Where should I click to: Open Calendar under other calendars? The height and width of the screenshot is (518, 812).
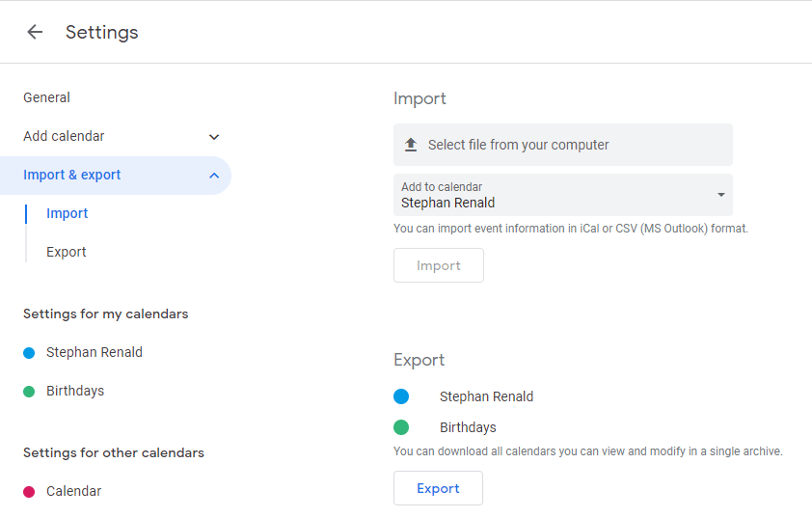[x=73, y=491]
